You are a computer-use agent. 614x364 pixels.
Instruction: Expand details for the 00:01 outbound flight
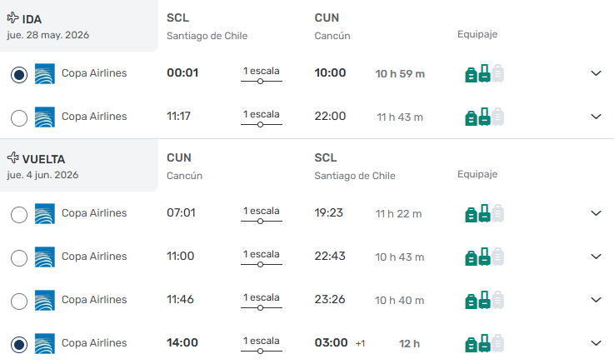pyautogui.click(x=596, y=73)
